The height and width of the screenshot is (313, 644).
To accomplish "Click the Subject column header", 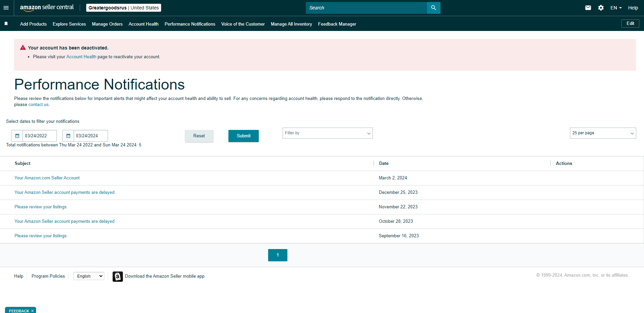I will (23, 164).
